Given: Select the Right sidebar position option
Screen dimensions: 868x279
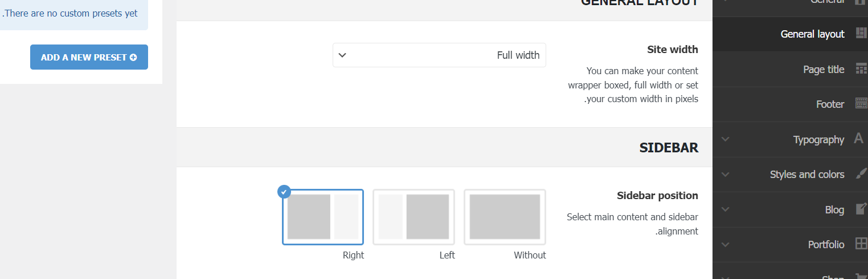Looking at the screenshot, I should [323, 217].
